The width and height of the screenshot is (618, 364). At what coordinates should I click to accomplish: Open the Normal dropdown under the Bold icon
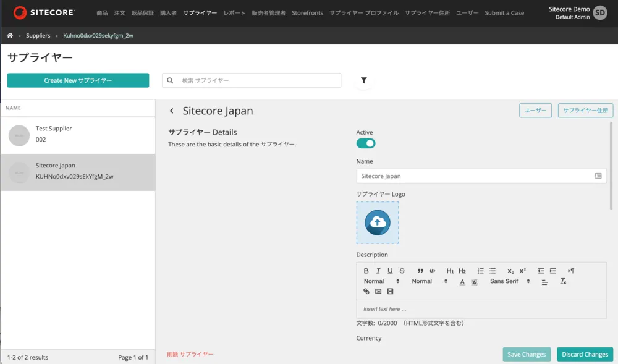coord(381,281)
